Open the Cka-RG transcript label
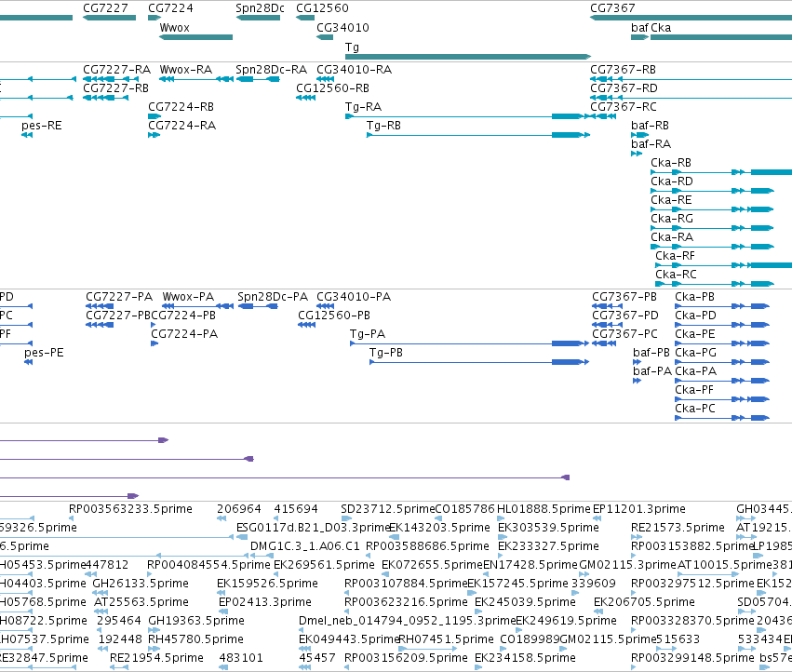The image size is (792, 672). coord(672,219)
